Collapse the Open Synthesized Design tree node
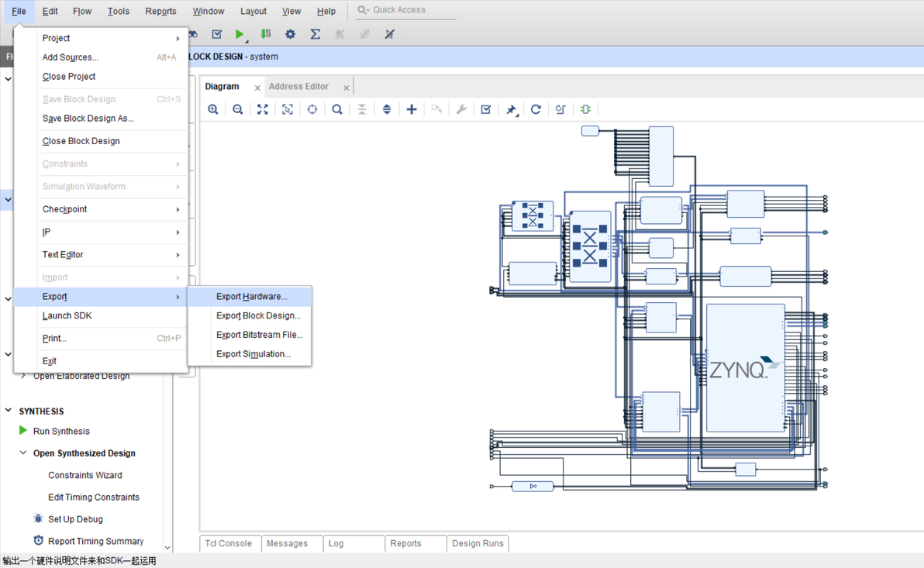This screenshot has width=924, height=568. tap(23, 453)
